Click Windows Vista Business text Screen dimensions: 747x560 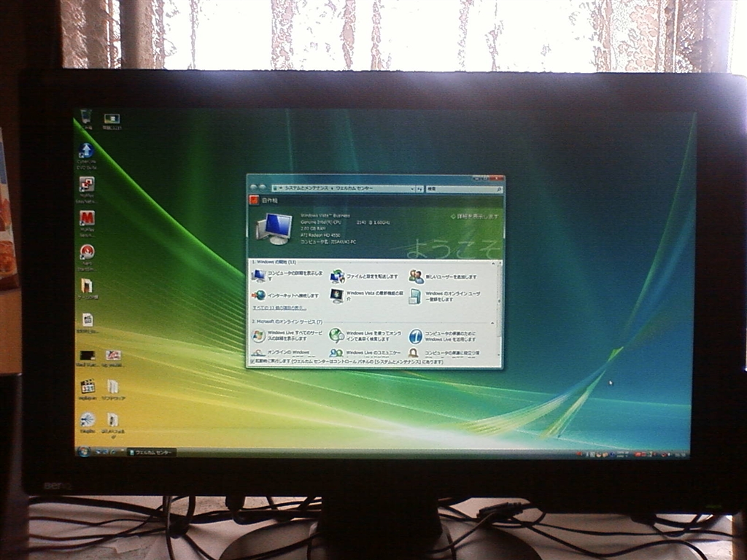[325, 215]
